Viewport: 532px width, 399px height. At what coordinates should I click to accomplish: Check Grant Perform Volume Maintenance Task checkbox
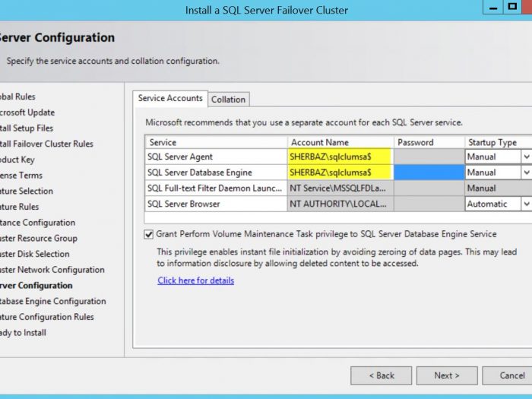(148, 234)
